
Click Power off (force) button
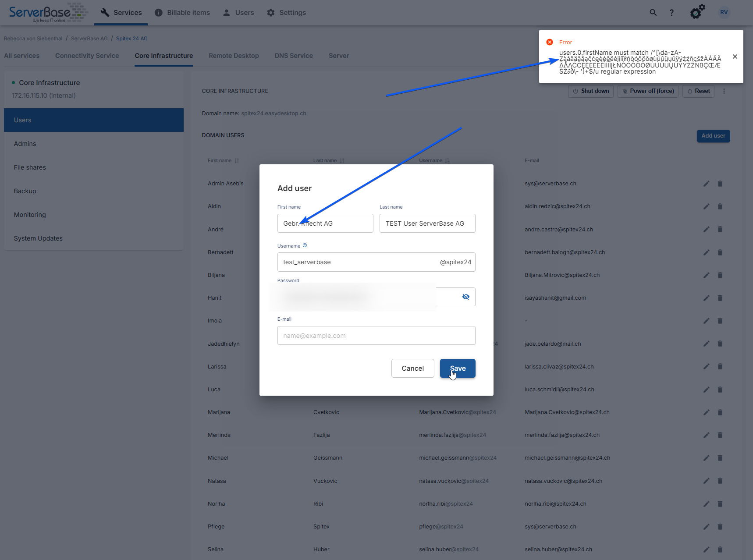tap(648, 91)
